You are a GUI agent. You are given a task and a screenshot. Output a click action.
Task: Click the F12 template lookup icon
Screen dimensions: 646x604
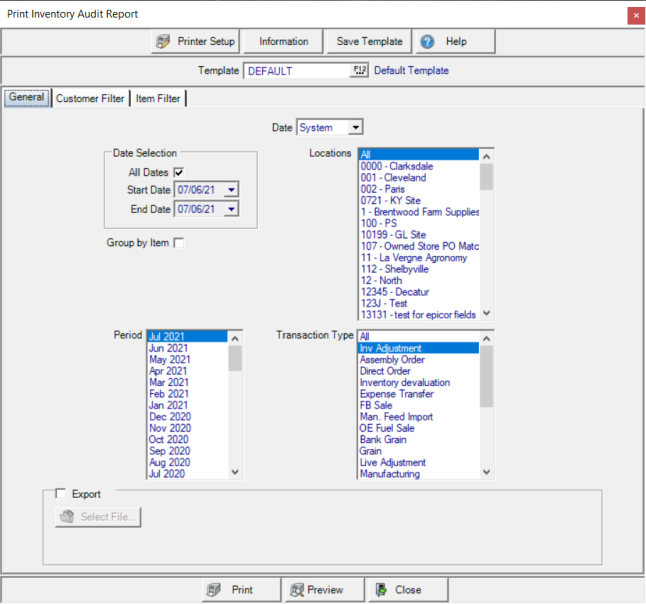[360, 71]
